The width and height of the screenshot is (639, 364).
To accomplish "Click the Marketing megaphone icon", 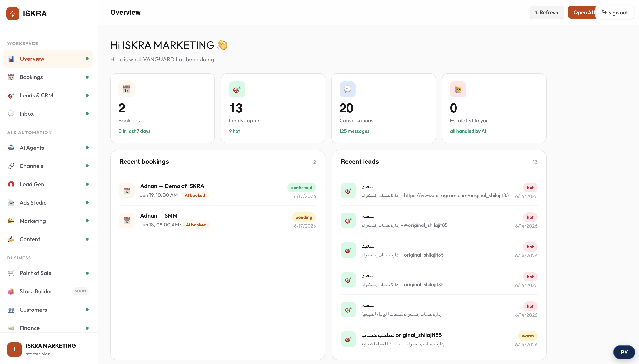I will coord(11,221).
